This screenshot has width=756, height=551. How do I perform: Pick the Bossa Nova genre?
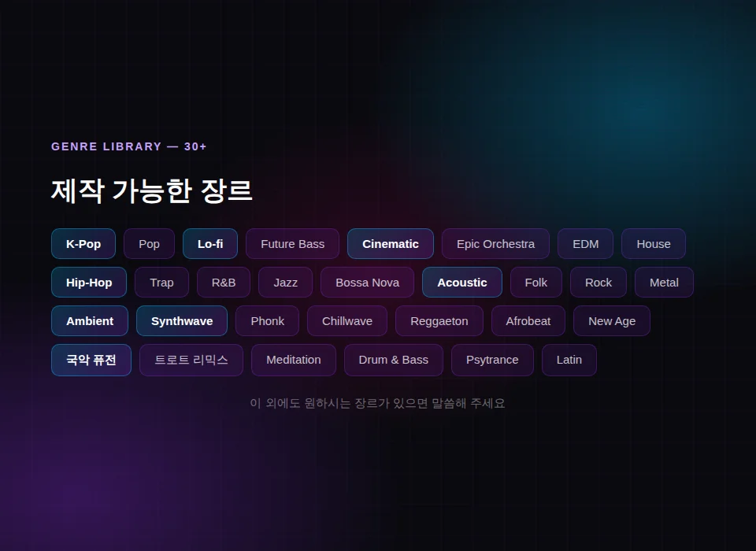click(x=367, y=283)
